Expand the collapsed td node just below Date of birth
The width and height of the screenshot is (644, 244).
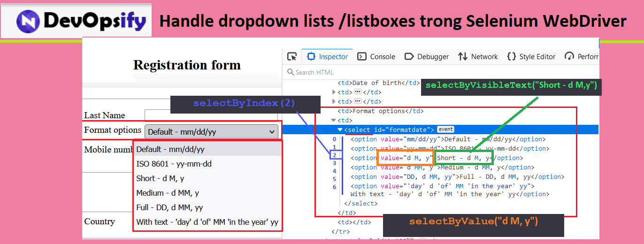tap(334, 92)
